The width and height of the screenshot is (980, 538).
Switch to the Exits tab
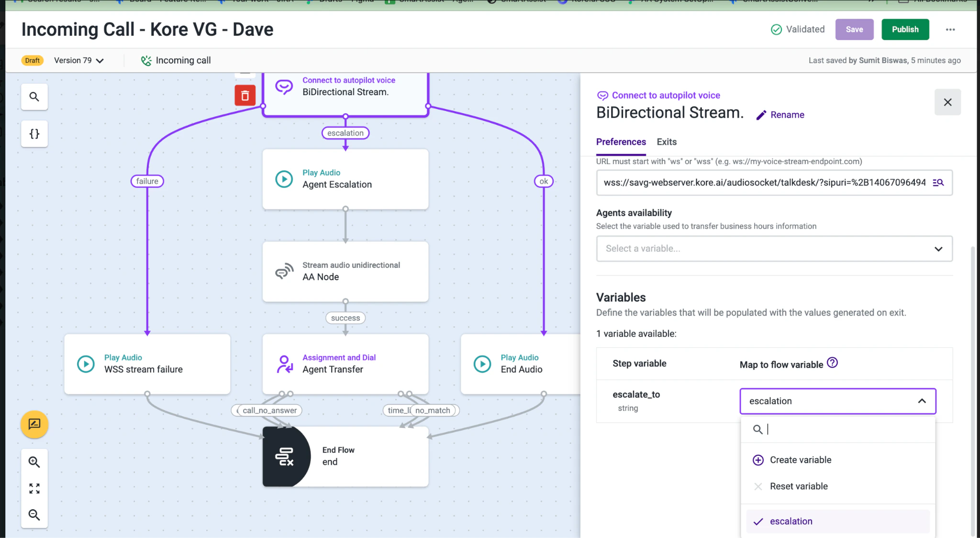pos(666,142)
